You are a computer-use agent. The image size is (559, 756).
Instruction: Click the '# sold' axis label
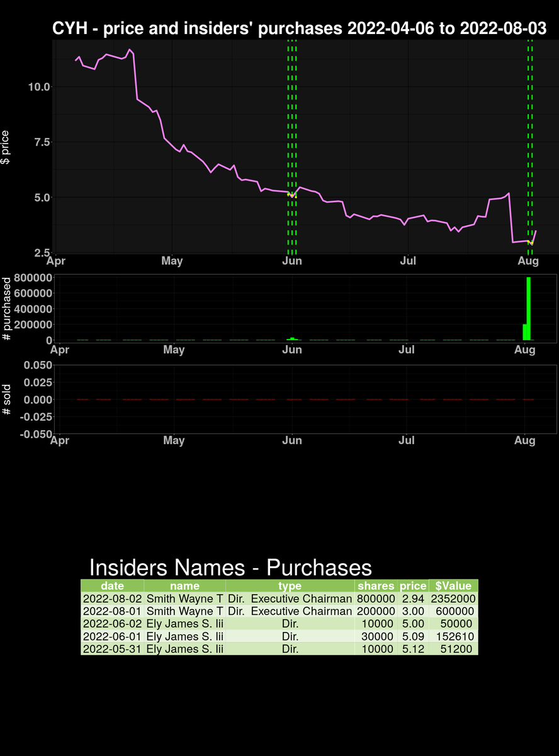pos(7,399)
